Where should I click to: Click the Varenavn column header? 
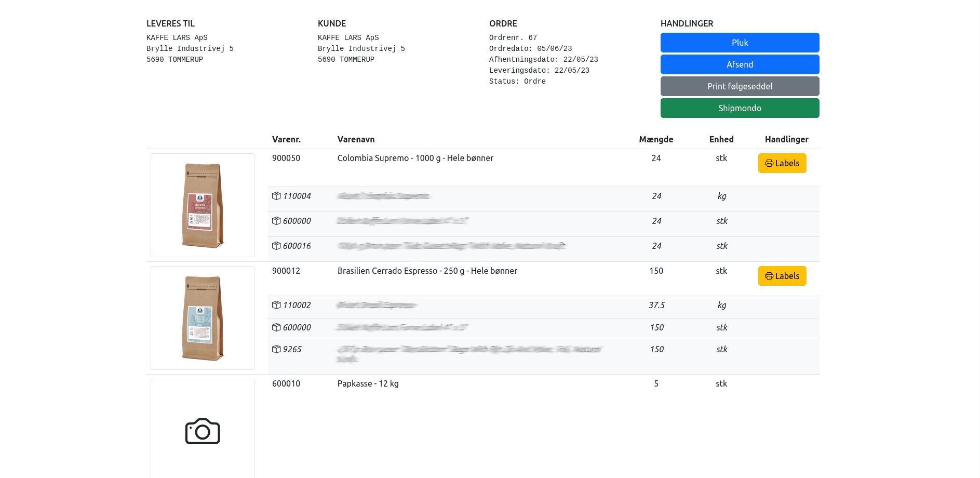356,139
